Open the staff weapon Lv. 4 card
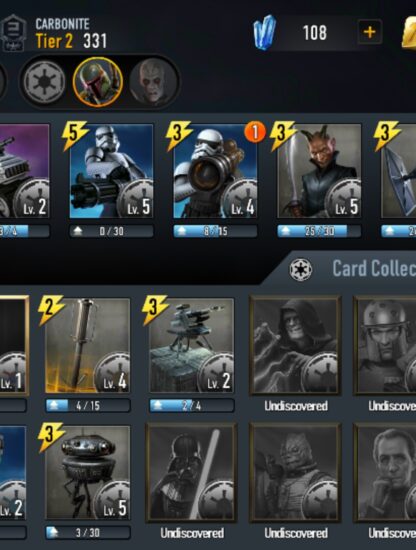416x550 pixels. [88, 346]
